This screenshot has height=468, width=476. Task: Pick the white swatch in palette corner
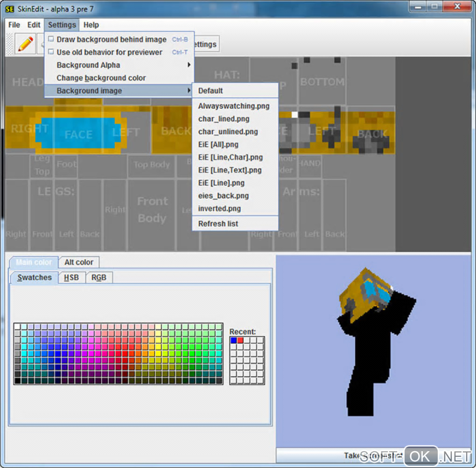(x=17, y=327)
